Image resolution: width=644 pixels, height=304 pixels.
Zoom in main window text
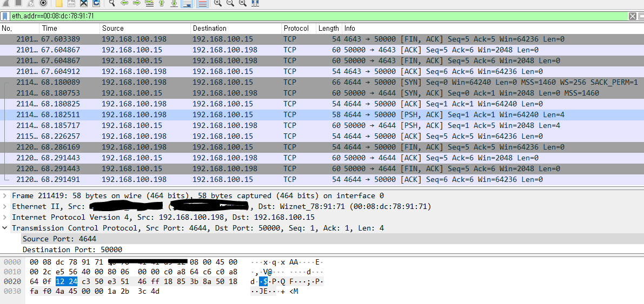click(218, 3)
